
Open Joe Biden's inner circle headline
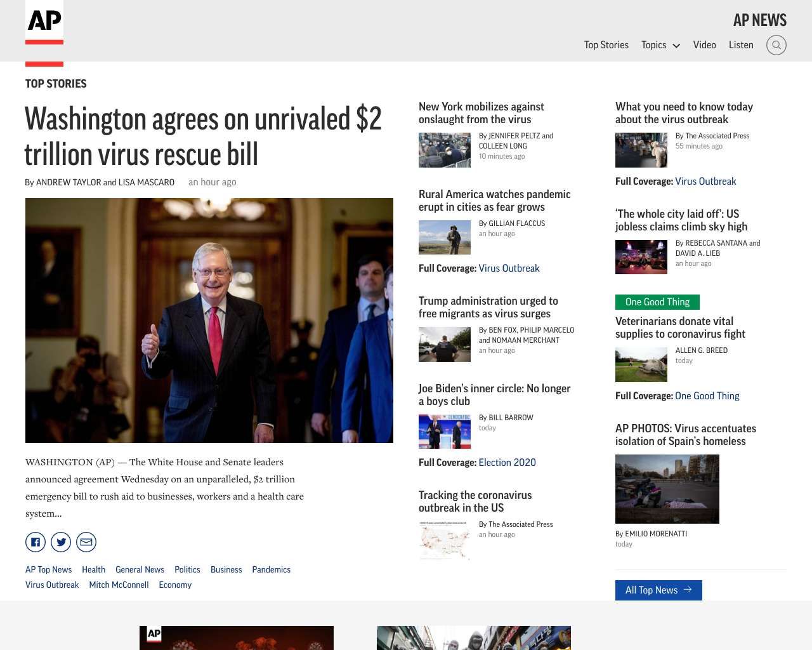point(494,395)
